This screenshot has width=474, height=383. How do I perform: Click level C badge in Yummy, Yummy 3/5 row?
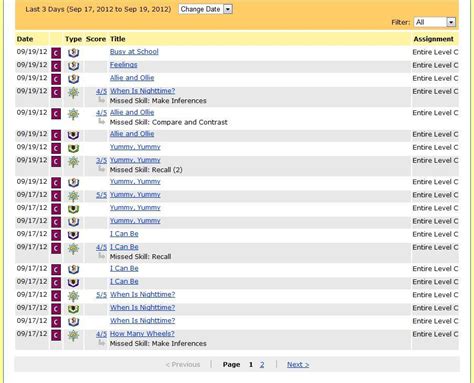click(x=56, y=162)
